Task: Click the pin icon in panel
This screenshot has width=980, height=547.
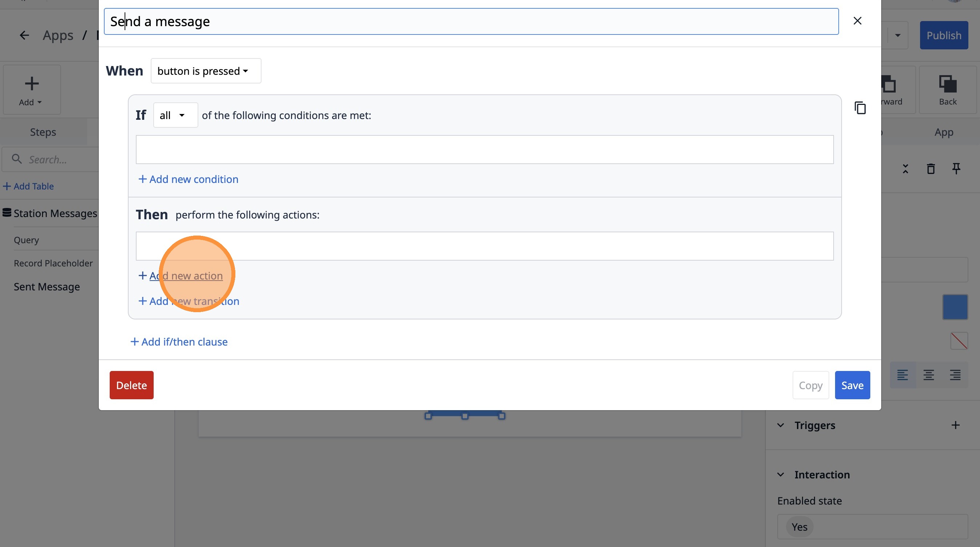Action: tap(956, 168)
